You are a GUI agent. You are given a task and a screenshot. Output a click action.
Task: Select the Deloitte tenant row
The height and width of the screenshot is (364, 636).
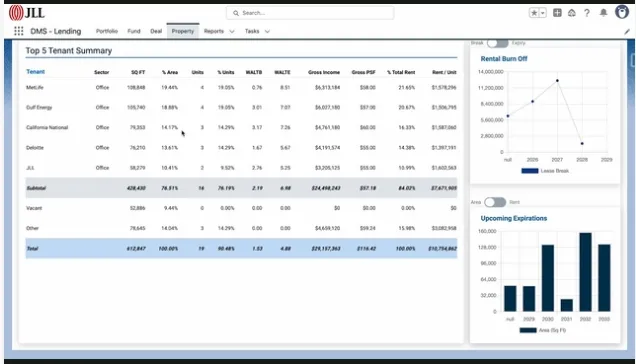tap(241, 148)
